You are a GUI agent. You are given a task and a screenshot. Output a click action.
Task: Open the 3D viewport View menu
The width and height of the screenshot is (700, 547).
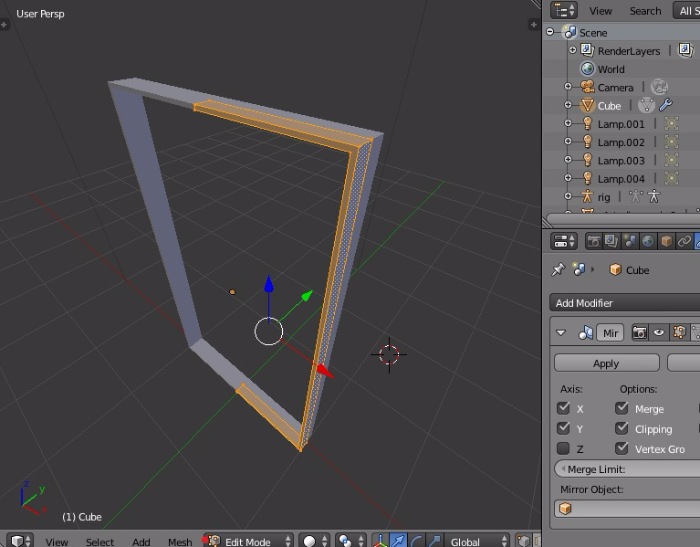click(x=57, y=541)
